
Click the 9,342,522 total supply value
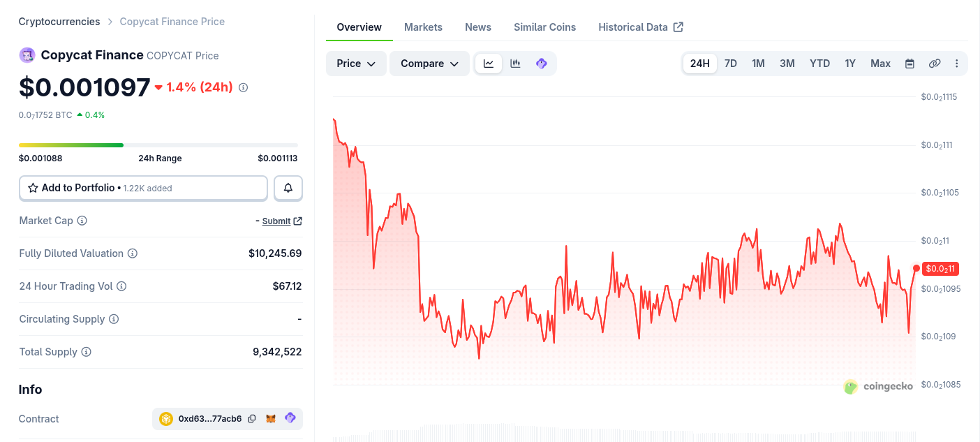pyautogui.click(x=277, y=352)
